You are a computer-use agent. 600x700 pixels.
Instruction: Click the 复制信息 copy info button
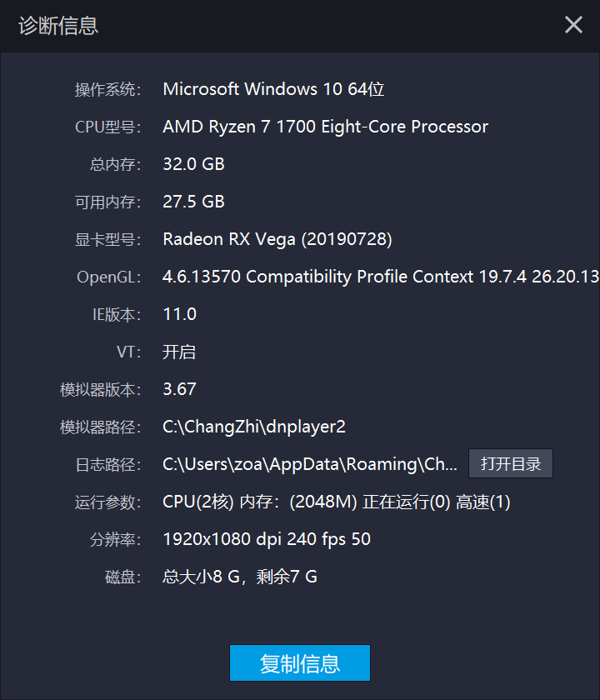(300, 663)
